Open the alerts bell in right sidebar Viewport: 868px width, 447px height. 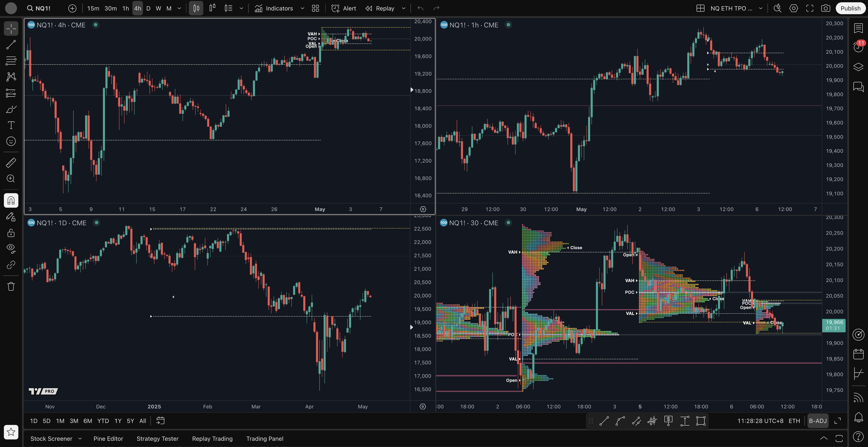858,417
